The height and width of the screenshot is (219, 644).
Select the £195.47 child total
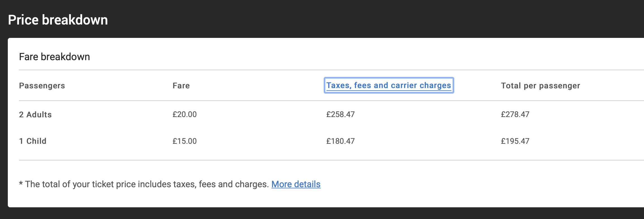[515, 141]
